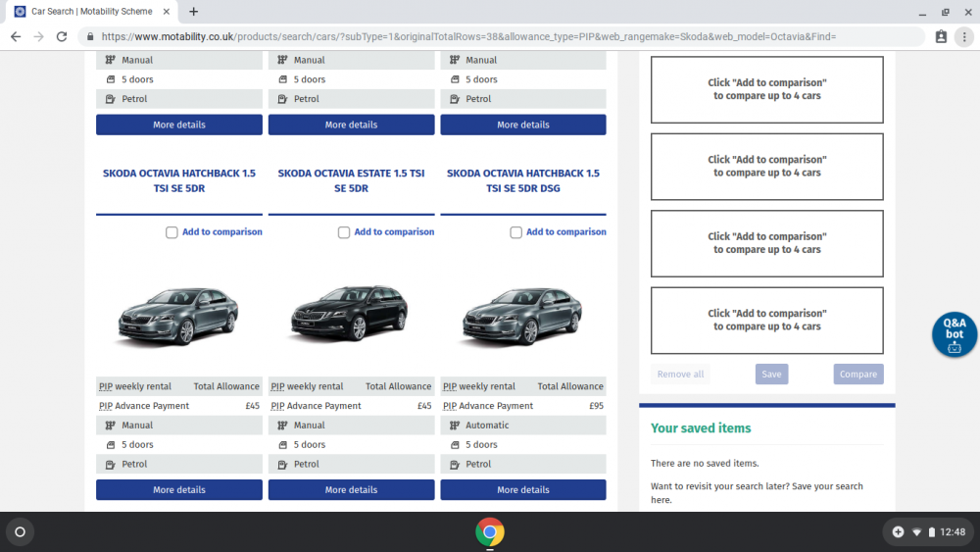980x552 pixels.
Task: Go back to the previous page
Action: 16,37
